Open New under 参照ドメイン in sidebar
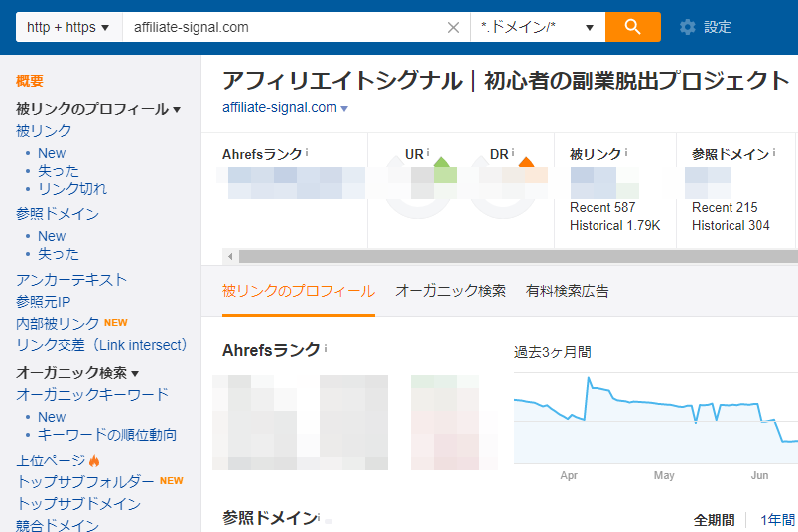Image resolution: width=798 pixels, height=532 pixels. coord(52,236)
